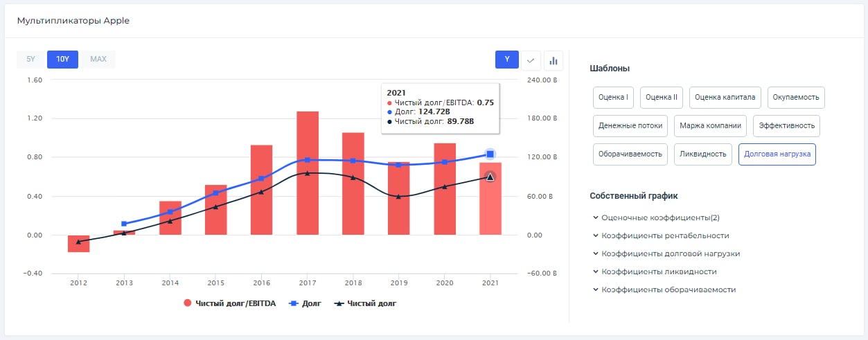Apply the Ликвидность template
The height and width of the screenshot is (340, 868).
[x=703, y=154]
